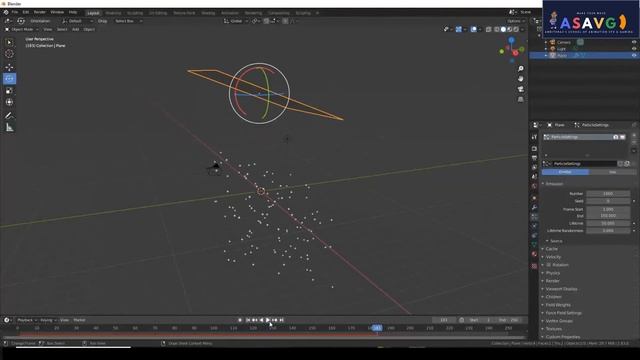This screenshot has width=640, height=360.
Task: Open the Render menu
Action: click(x=40, y=12)
